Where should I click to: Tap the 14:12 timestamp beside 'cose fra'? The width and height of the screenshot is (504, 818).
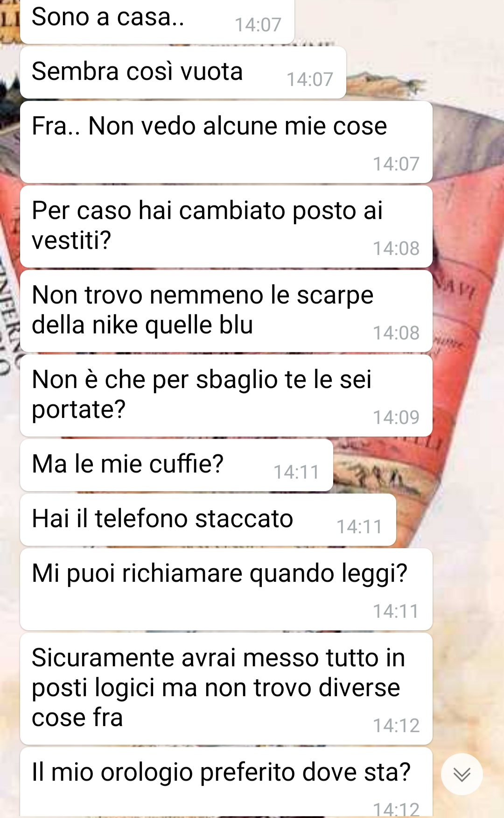click(396, 726)
